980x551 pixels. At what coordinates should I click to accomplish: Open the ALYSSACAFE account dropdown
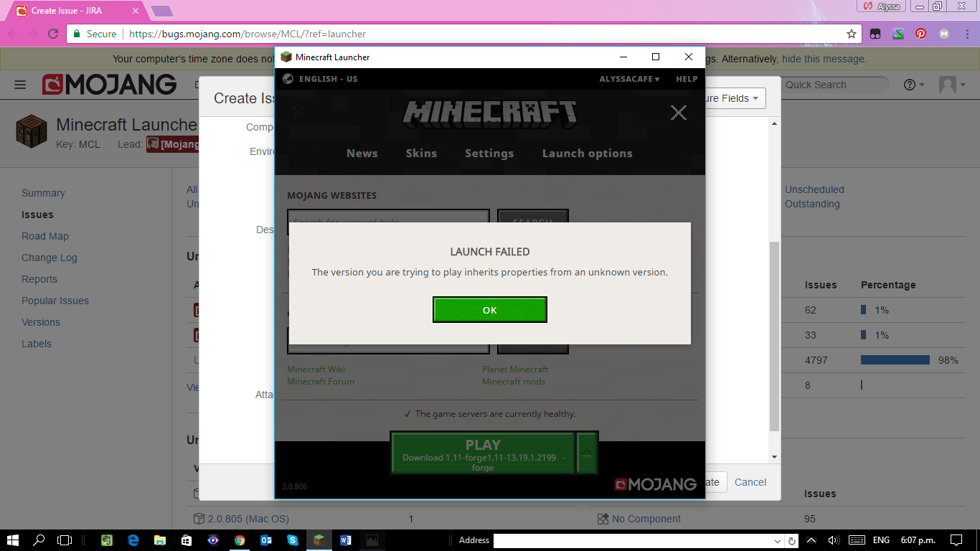[x=629, y=79]
